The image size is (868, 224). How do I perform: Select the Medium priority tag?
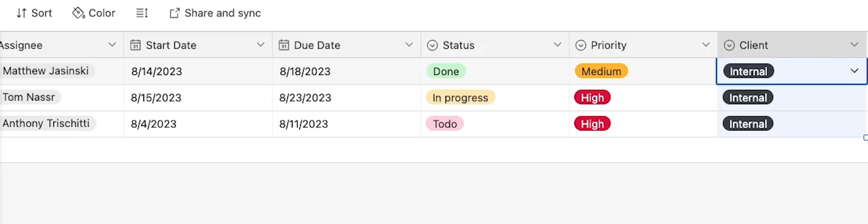coord(601,71)
